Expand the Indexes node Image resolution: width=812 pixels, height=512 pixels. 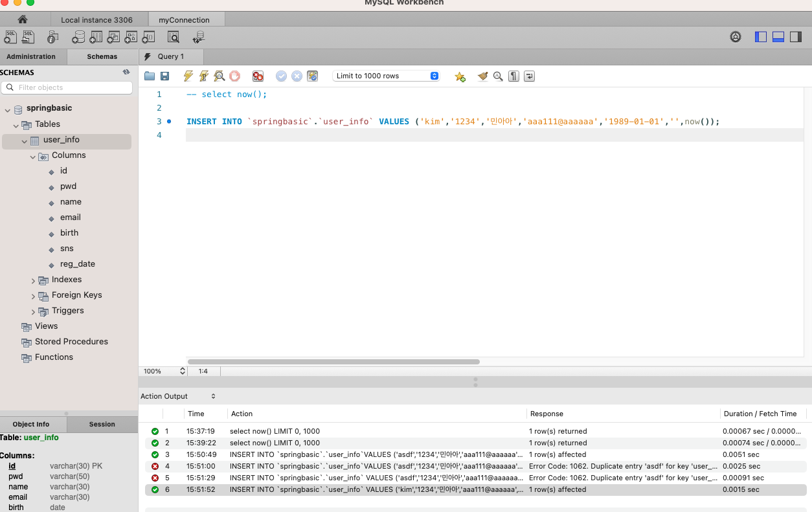click(x=33, y=280)
